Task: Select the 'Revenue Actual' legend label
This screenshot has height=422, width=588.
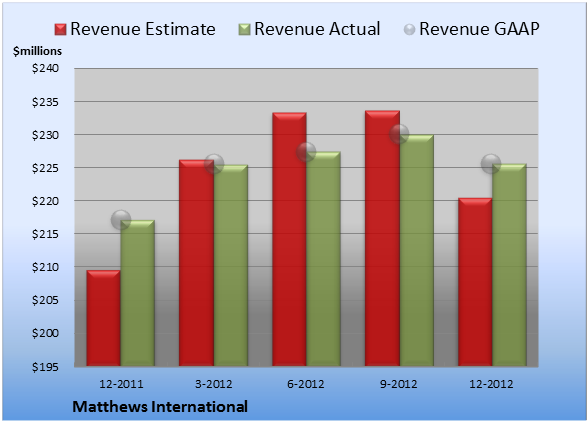Action: (x=317, y=29)
